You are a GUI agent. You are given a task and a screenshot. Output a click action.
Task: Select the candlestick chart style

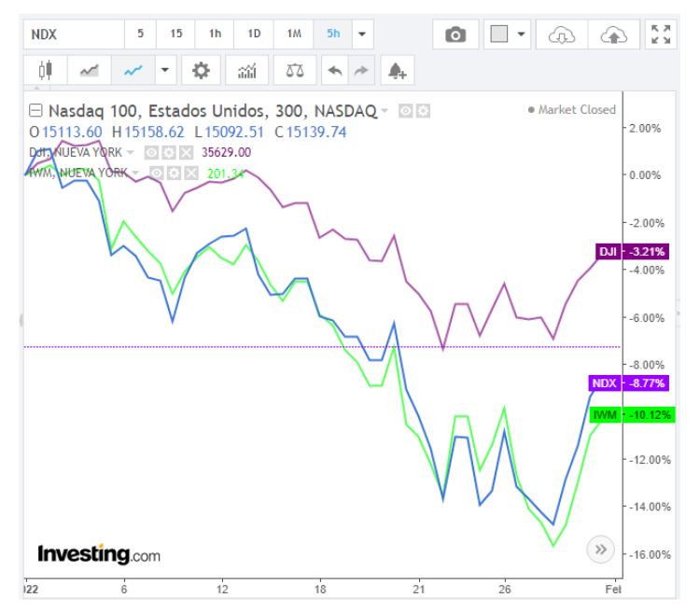coord(46,70)
